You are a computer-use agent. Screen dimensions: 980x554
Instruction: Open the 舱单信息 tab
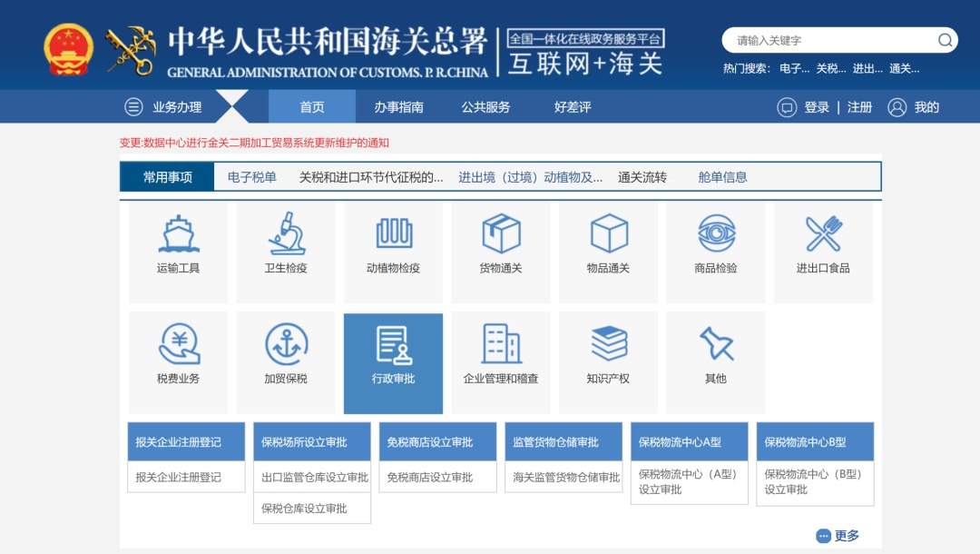click(x=722, y=177)
